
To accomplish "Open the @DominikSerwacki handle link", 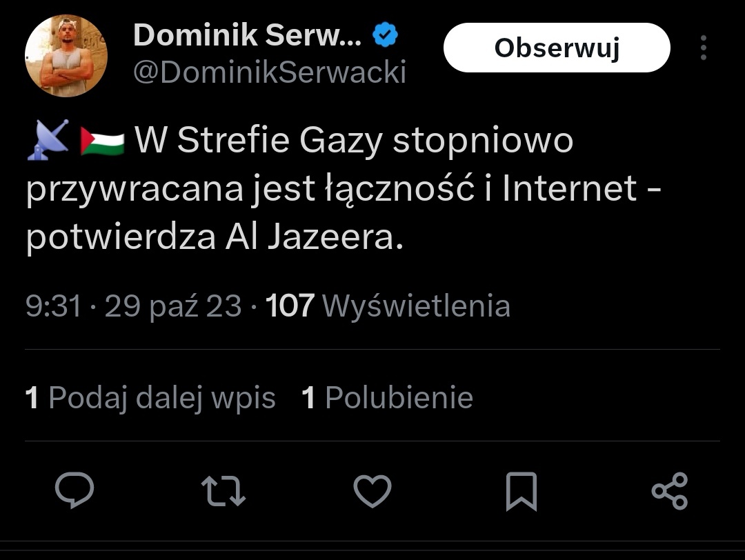I will point(269,72).
